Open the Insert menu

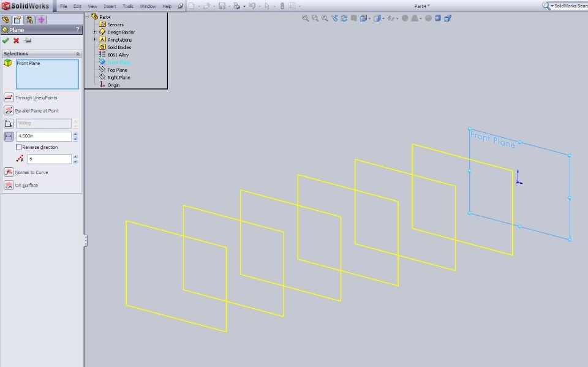[110, 6]
